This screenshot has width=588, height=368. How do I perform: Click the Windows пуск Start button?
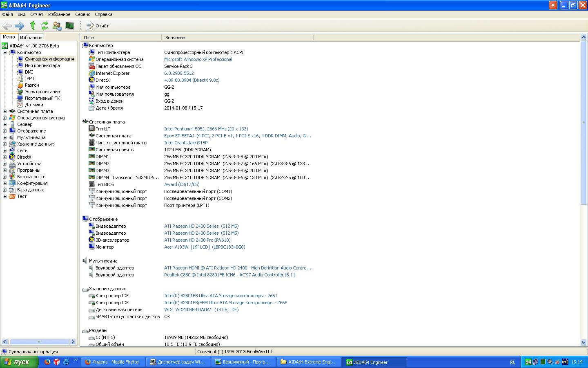19,362
